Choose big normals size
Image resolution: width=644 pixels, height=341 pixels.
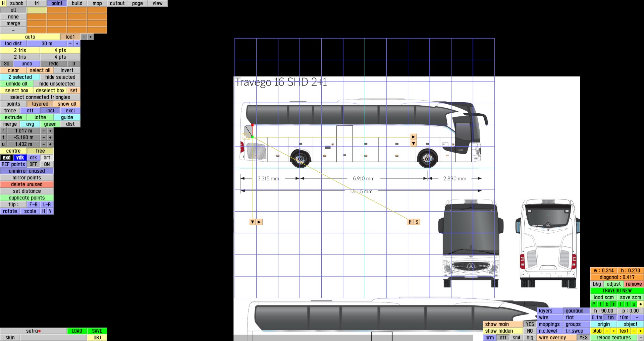coord(530,338)
